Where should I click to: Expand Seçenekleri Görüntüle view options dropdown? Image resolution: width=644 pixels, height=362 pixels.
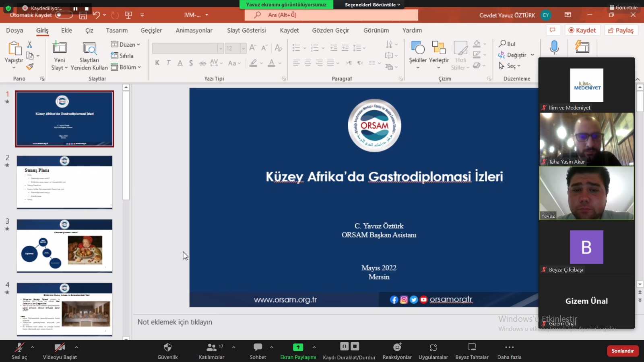372,5
